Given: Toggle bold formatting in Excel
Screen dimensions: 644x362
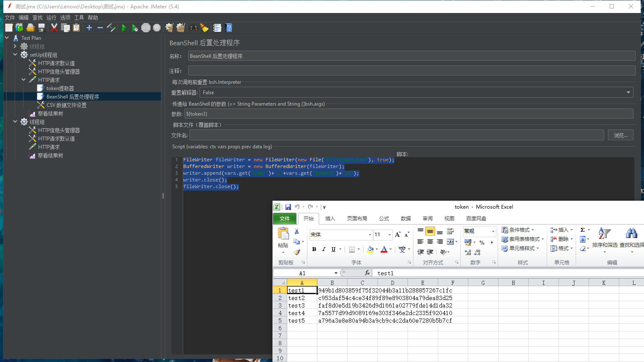Looking at the screenshot, I should coord(314,249).
